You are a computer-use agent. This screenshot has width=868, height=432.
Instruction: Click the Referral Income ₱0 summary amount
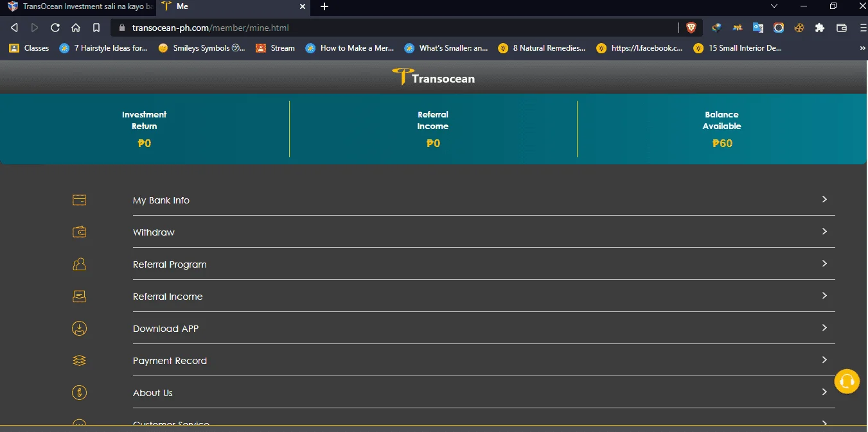(x=433, y=143)
